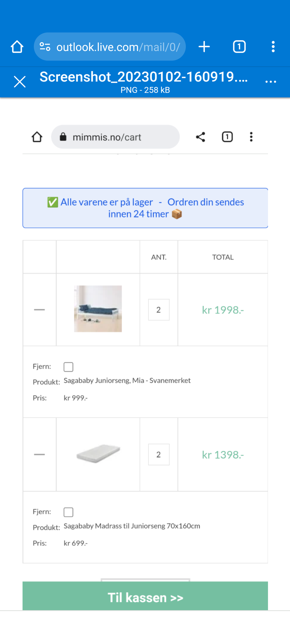The width and height of the screenshot is (290, 644).
Task: Tap the Juniorseng bed product thumbnail
Action: 98,309
